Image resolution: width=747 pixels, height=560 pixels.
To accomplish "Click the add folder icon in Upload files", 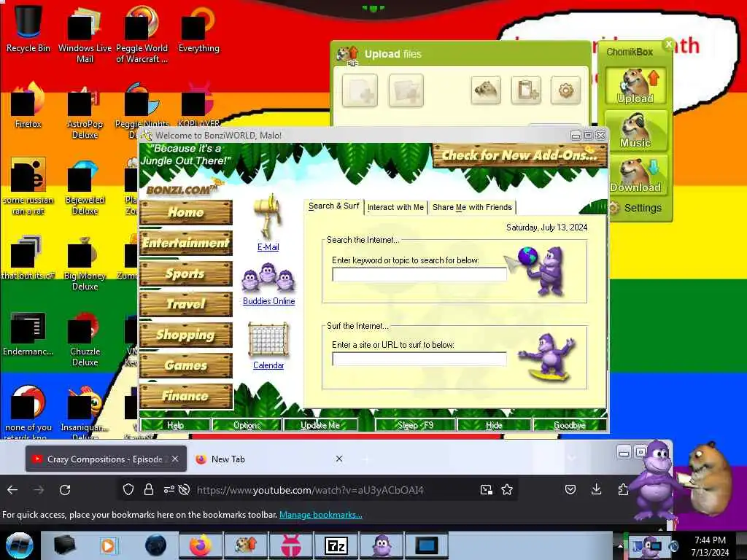I will click(406, 90).
